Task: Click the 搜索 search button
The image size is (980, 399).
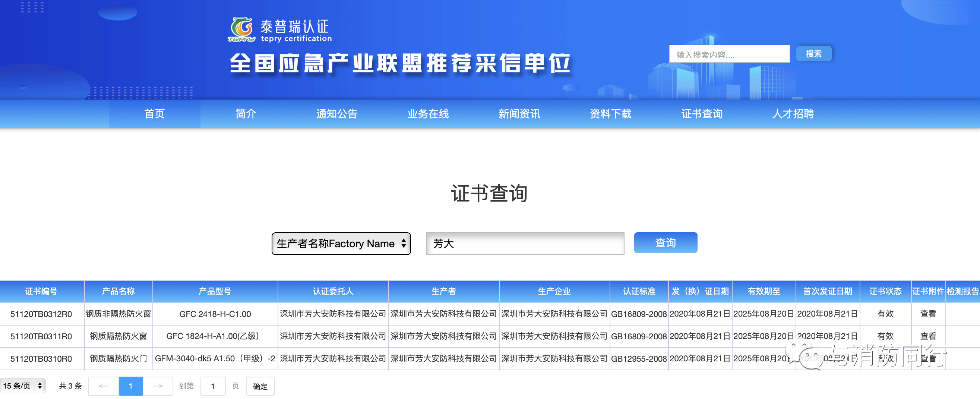Action: click(814, 54)
